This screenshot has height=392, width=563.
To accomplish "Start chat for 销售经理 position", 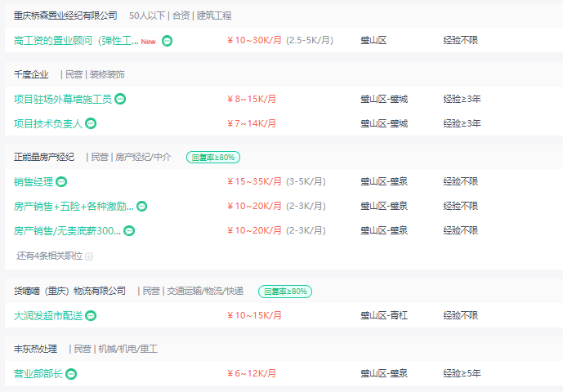I will (x=61, y=181).
